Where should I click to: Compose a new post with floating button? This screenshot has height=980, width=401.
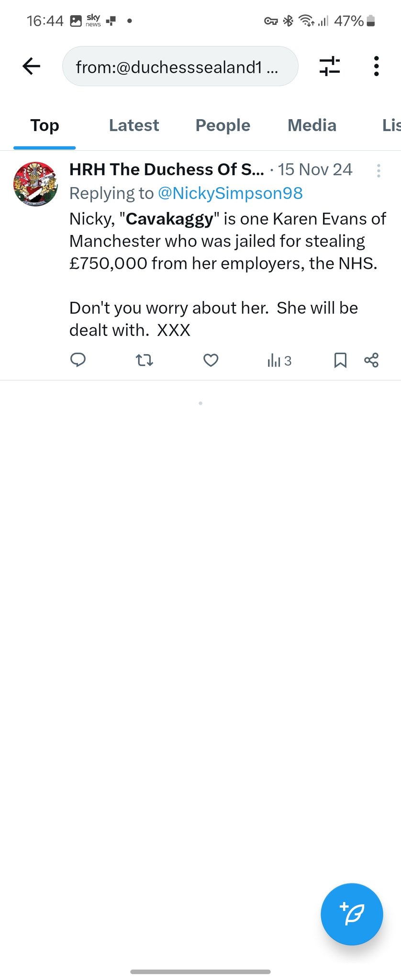click(x=352, y=914)
